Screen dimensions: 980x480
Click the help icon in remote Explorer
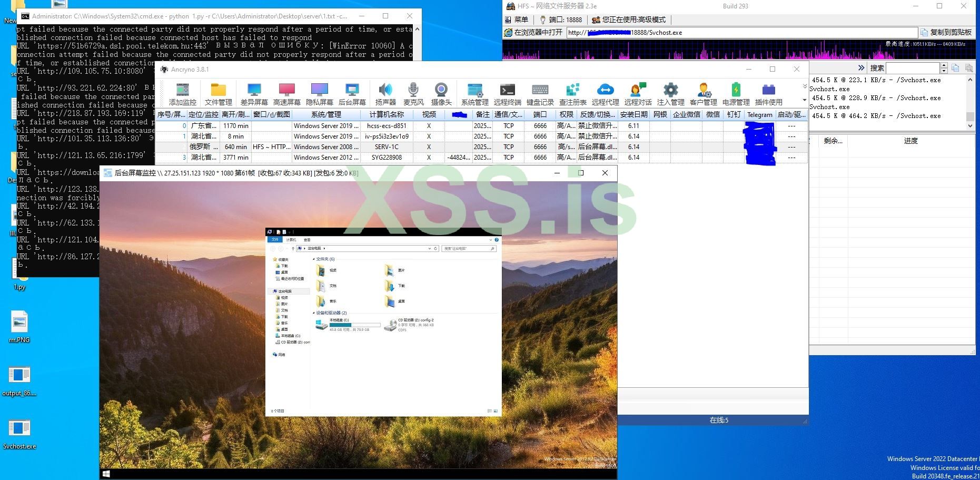tap(497, 240)
